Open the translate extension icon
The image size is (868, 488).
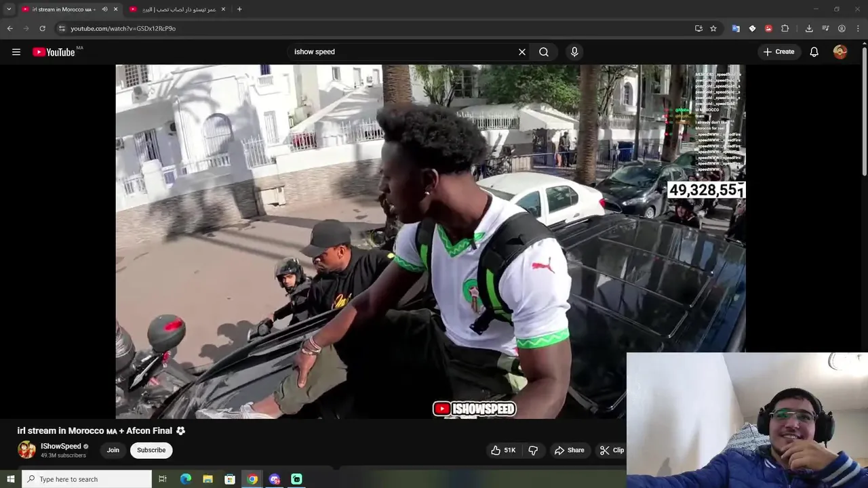coord(736,28)
